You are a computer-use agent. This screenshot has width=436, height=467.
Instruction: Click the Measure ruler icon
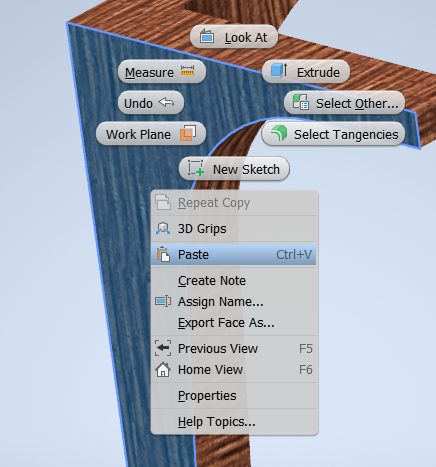tap(187, 70)
